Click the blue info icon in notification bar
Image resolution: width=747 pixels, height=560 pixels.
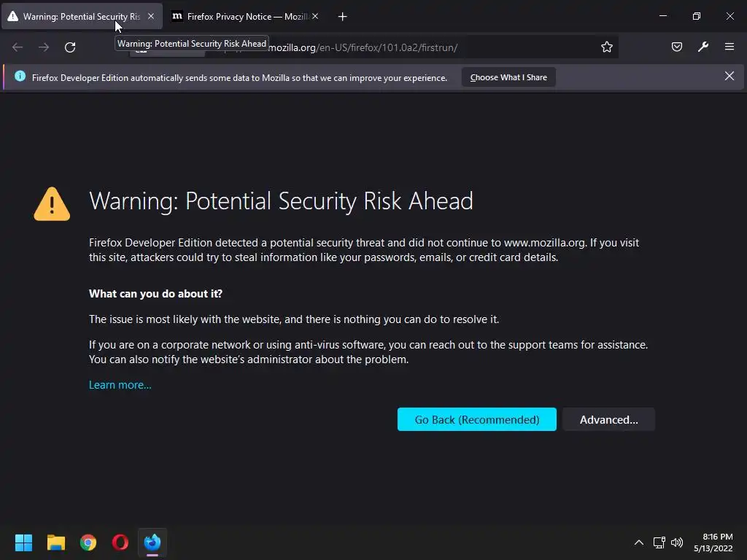(x=20, y=76)
